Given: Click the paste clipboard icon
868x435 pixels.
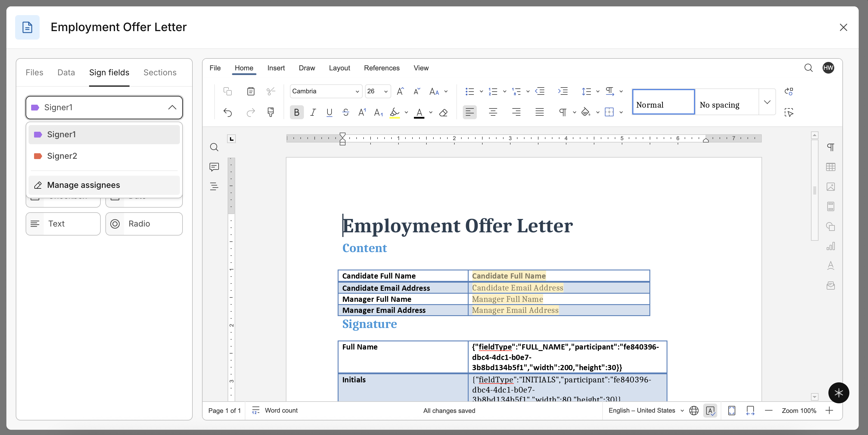Looking at the screenshot, I should click(251, 91).
